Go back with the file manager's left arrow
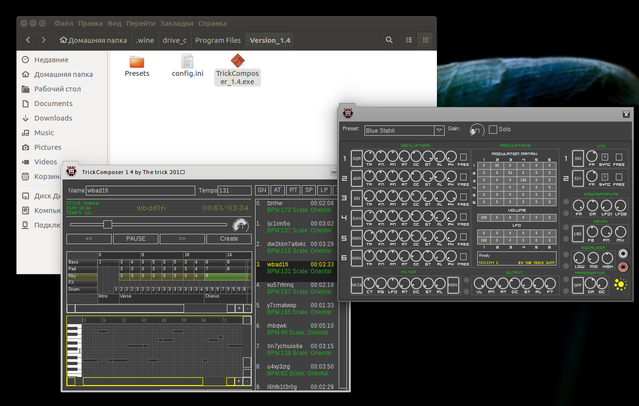This screenshot has width=639, height=406. pyautogui.click(x=29, y=39)
